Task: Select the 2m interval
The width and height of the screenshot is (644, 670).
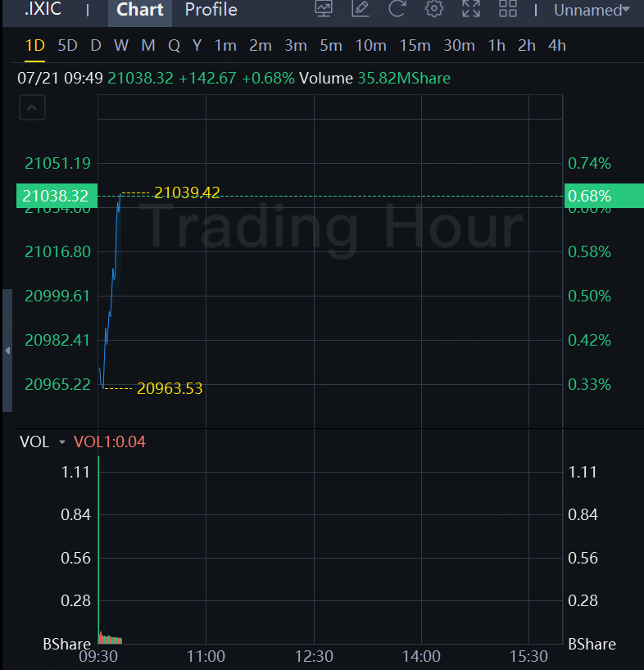Action: tap(261, 46)
